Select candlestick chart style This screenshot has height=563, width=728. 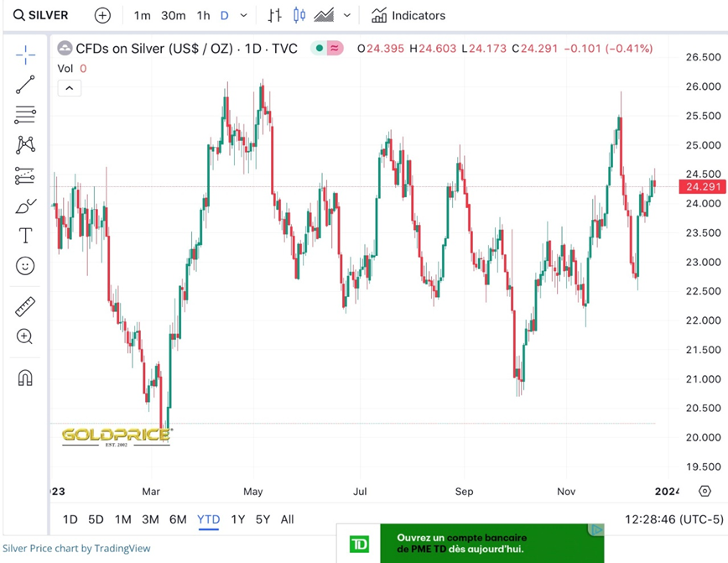(x=299, y=15)
